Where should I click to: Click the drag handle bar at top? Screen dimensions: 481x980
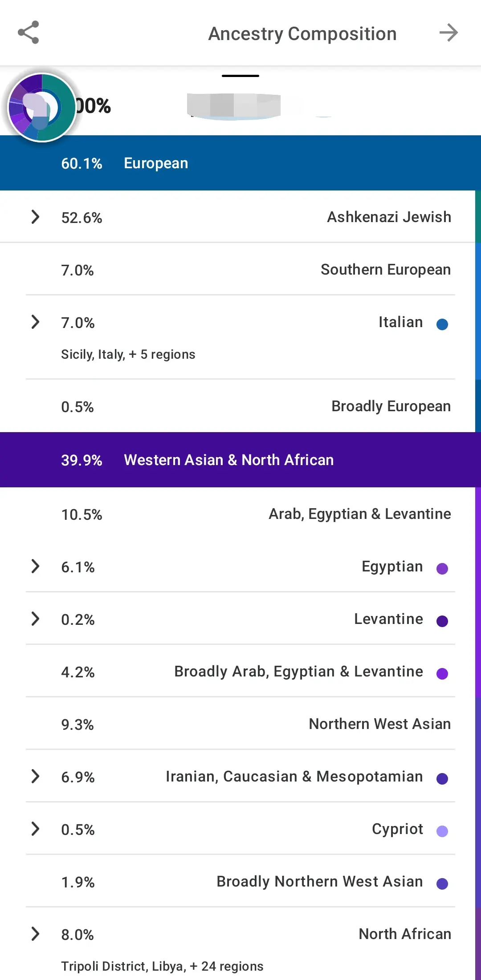coord(240,76)
